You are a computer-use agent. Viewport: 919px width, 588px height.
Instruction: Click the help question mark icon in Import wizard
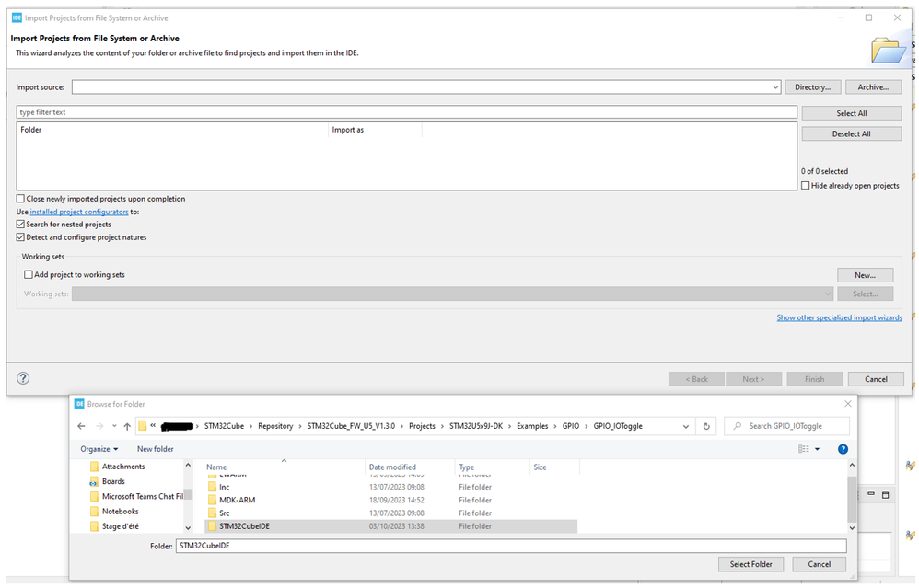coord(23,378)
